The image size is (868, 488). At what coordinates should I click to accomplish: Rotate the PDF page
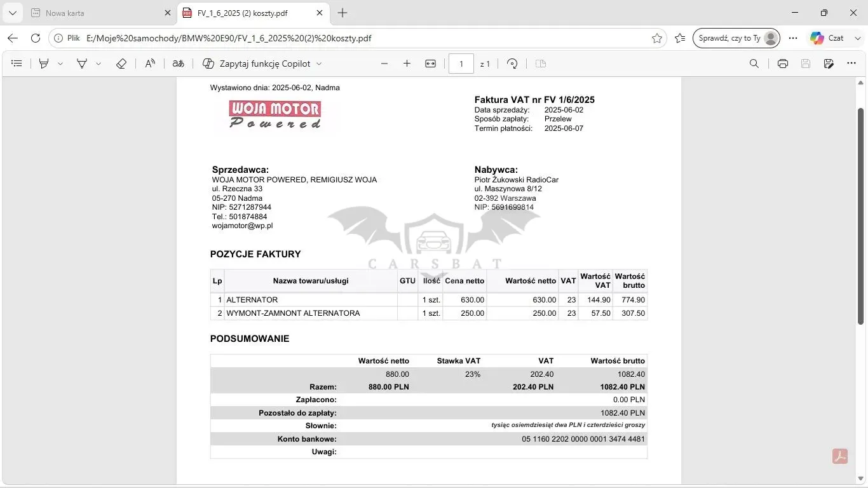coord(512,64)
